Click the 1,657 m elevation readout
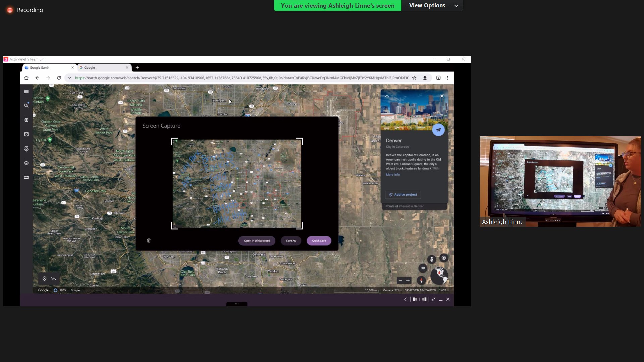 point(444,290)
